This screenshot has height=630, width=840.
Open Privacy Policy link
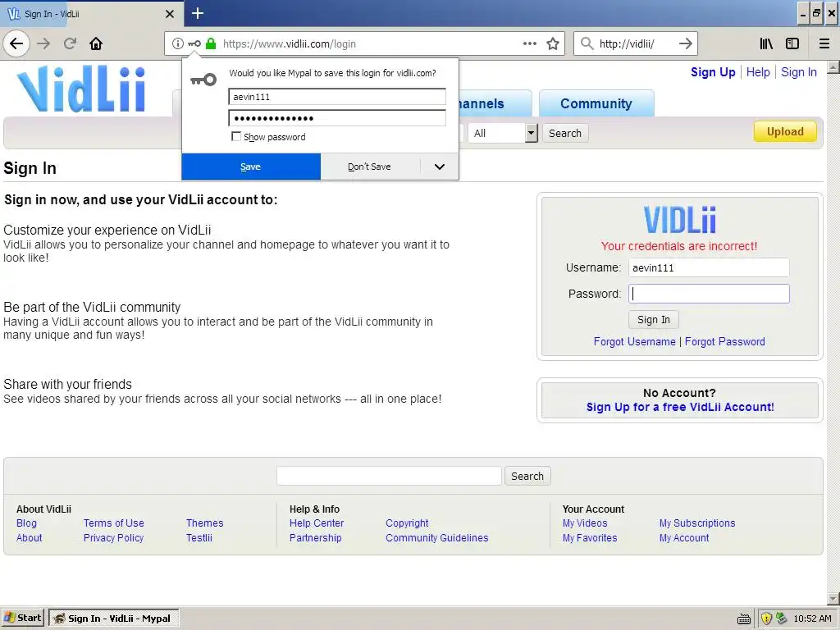point(113,538)
